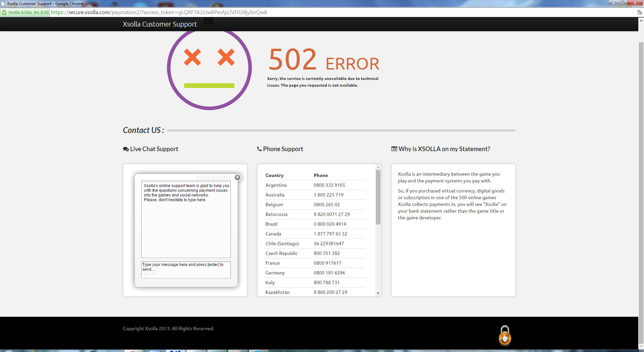
Task: Click the Country column header
Action: [274, 175]
